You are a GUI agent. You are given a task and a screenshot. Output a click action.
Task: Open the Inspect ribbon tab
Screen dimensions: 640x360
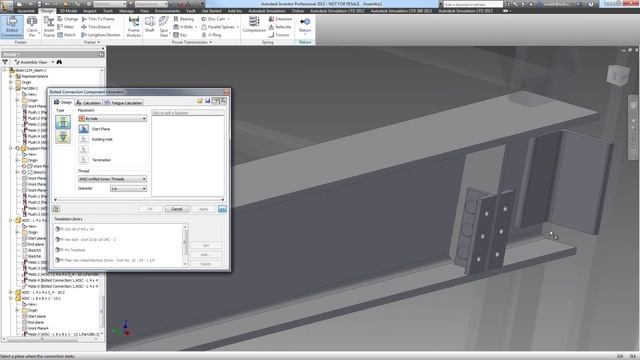[x=90, y=11]
